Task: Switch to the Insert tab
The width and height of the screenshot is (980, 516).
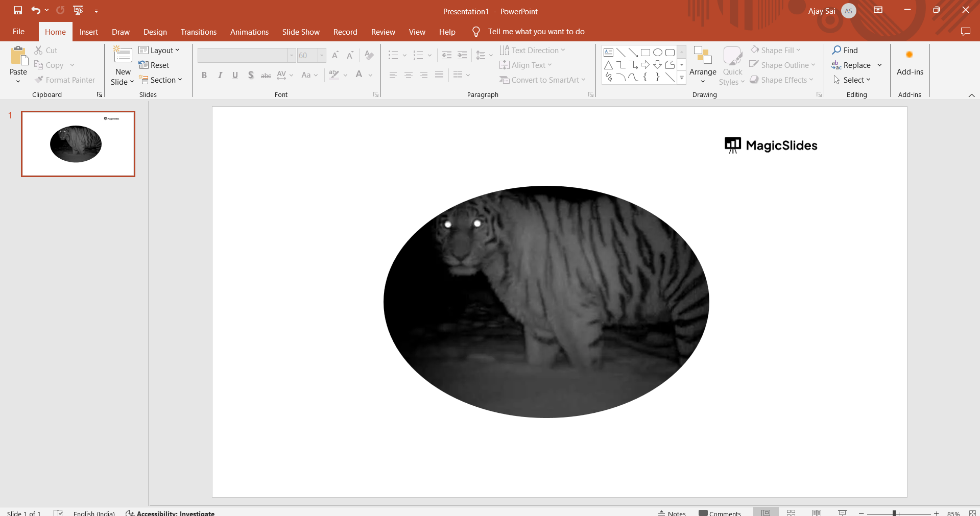Action: point(88,32)
